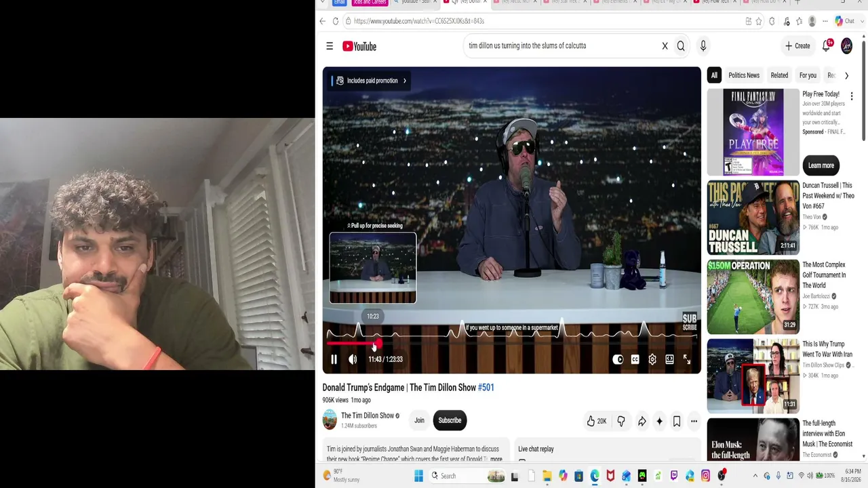Join The Tim Dillon Show channel

point(419,420)
